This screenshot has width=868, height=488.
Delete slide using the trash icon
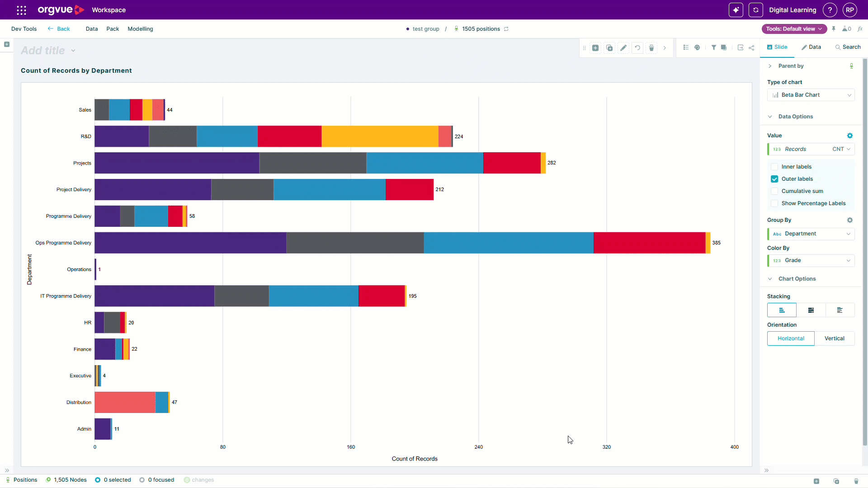tap(651, 48)
